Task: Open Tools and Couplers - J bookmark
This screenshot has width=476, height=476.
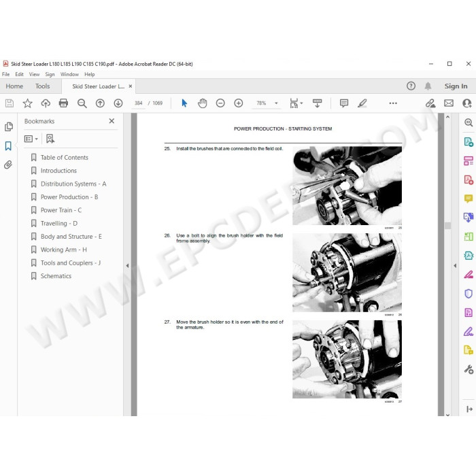Action: (71, 263)
